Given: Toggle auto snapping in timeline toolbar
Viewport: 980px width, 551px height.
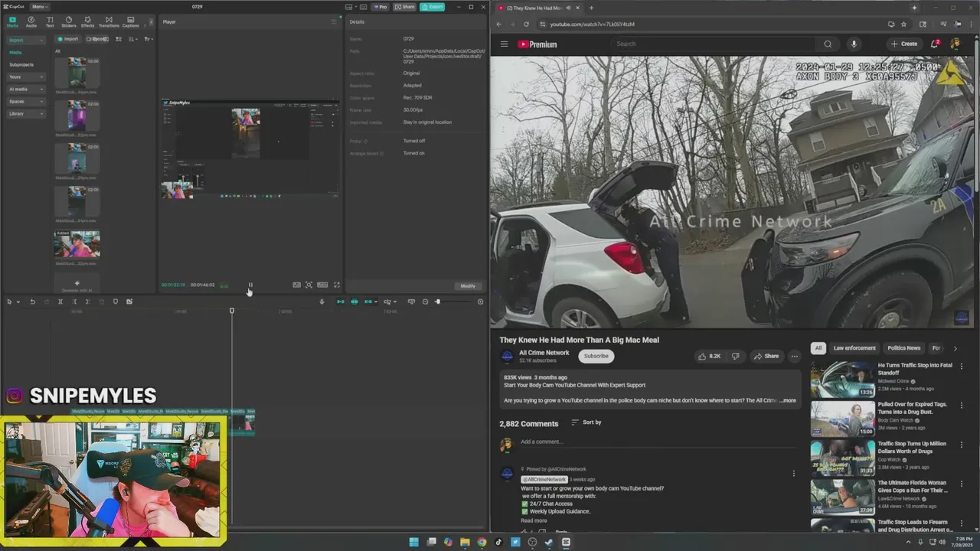Looking at the screenshot, I should tap(354, 302).
